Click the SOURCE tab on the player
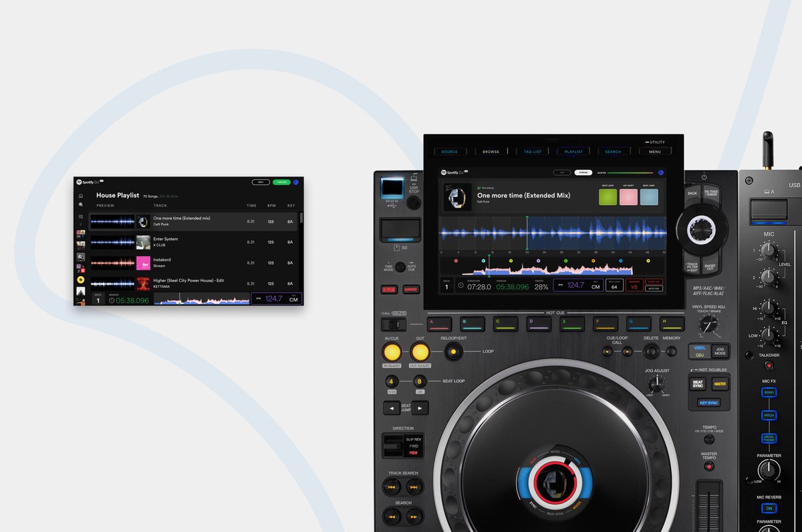This screenshot has width=802, height=532. coord(450,152)
